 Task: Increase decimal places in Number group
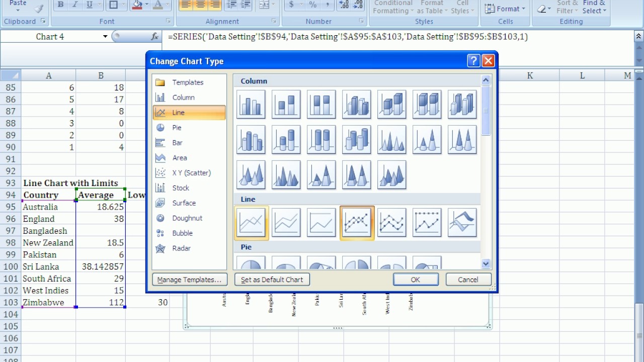click(344, 5)
